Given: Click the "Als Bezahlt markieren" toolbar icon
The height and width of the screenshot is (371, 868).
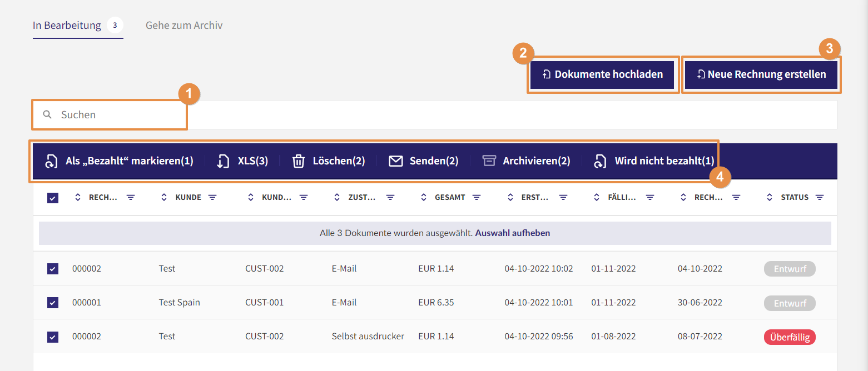Looking at the screenshot, I should tap(51, 161).
